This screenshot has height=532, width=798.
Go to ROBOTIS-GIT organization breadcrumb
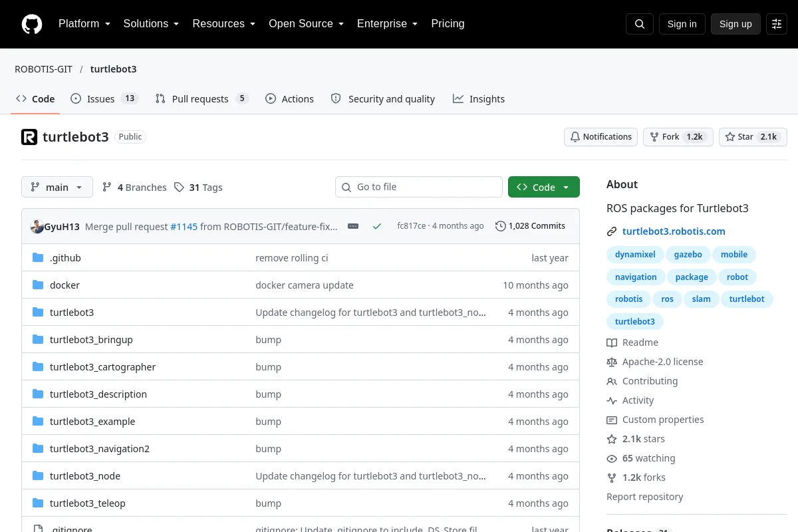pyautogui.click(x=43, y=69)
